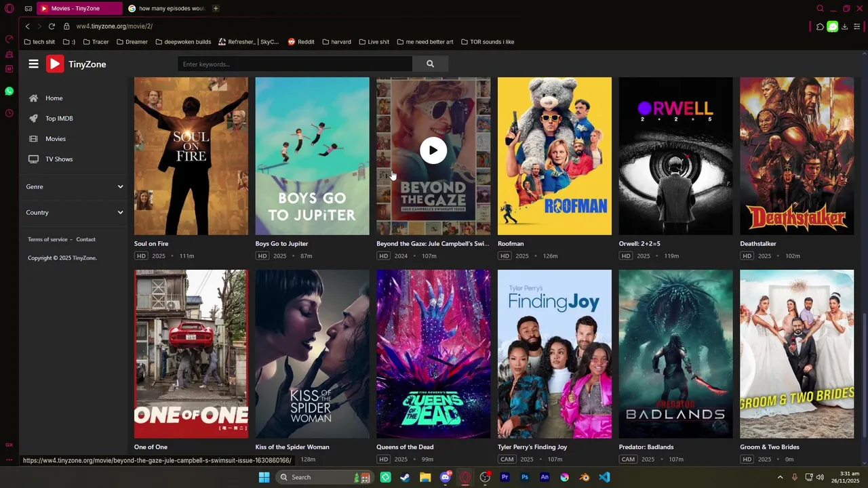Show hidden system tray icons chevron
Viewport: 868px width, 488px height.
point(780,477)
